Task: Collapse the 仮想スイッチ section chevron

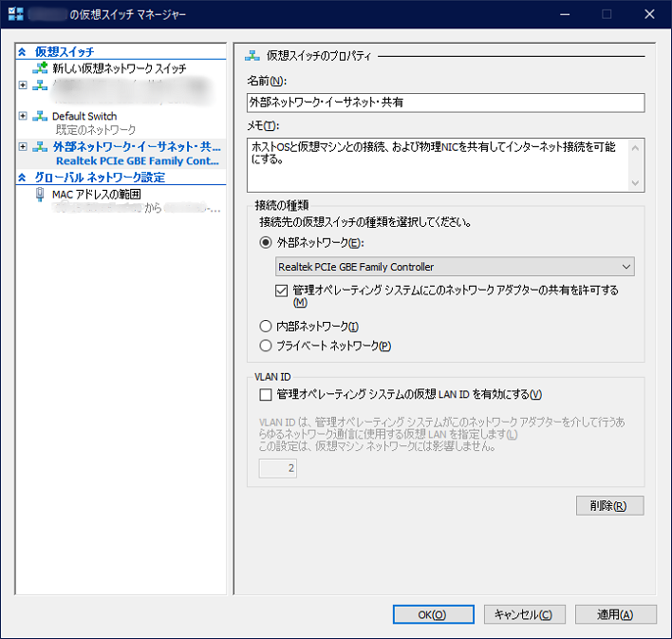Action: 22,52
